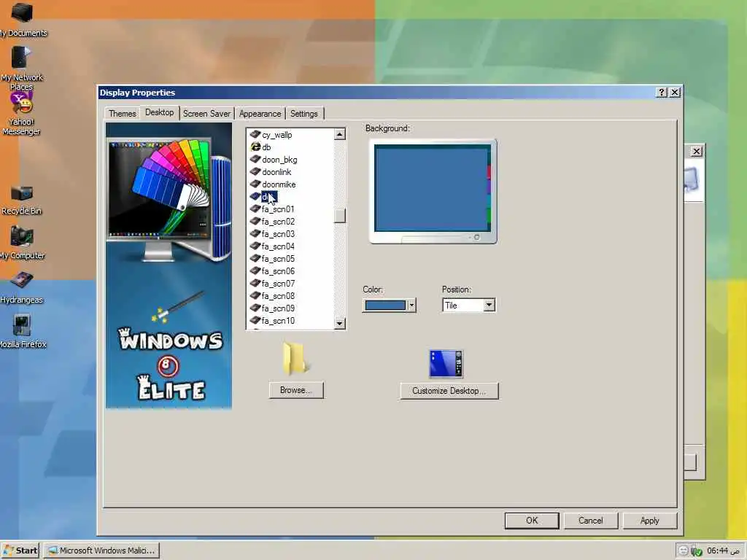The width and height of the screenshot is (747, 560).
Task: Click the Internet Explorer icon beside db
Action: coord(255,147)
